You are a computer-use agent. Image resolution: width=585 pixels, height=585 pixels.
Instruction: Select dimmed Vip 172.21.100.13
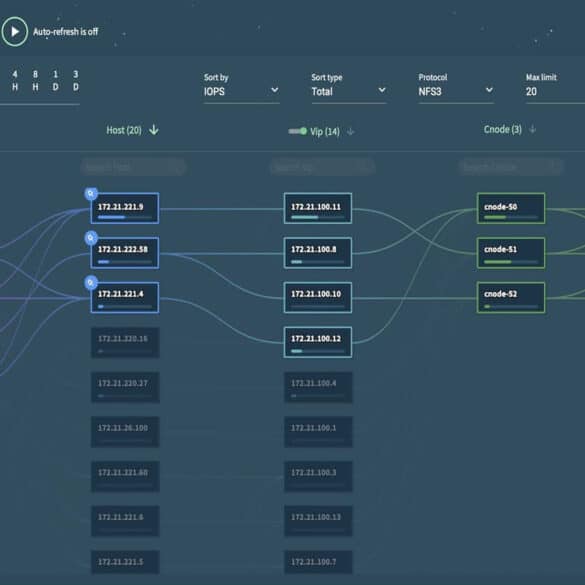pos(318,521)
